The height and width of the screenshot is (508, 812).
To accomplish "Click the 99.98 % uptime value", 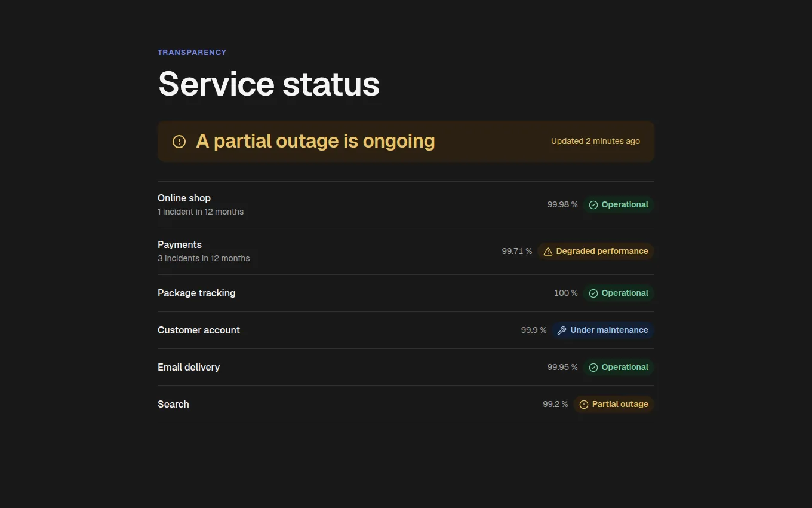I will pos(562,204).
